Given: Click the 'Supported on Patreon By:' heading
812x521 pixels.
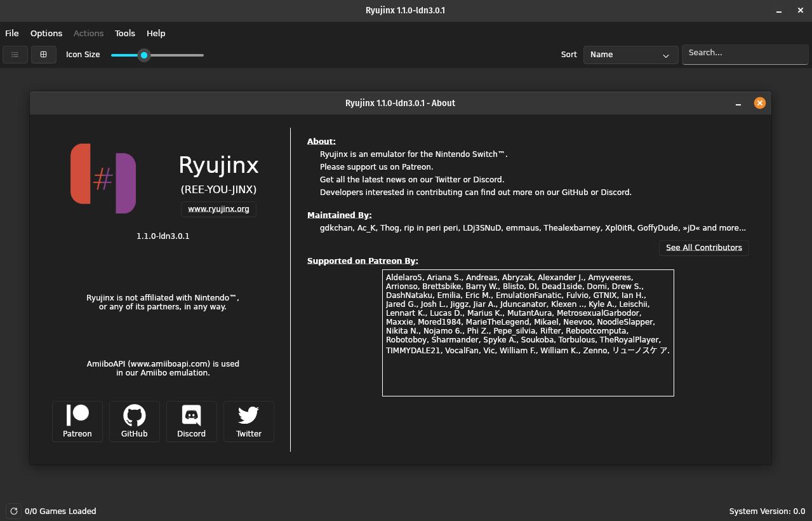Looking at the screenshot, I should pyautogui.click(x=363, y=261).
